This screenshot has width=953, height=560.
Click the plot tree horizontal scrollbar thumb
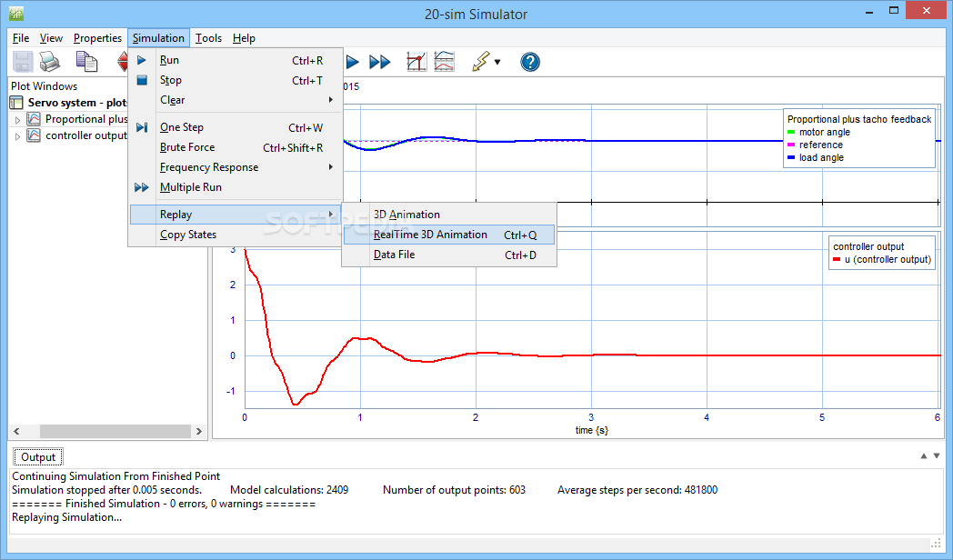pyautogui.click(x=115, y=431)
